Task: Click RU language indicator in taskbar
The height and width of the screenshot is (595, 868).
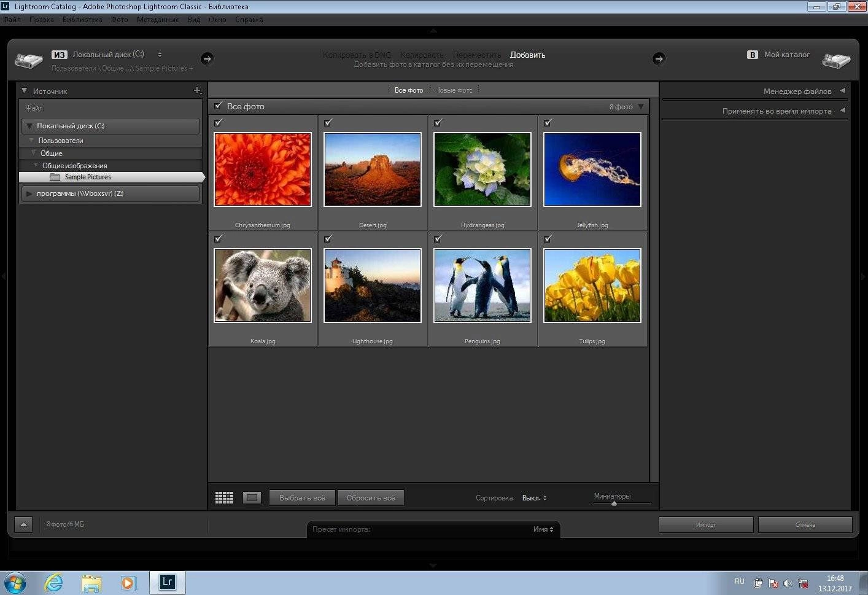Action: point(739,581)
